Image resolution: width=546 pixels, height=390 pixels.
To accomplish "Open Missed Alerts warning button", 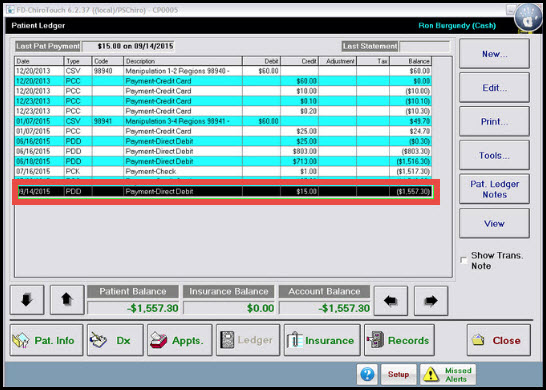I will click(x=448, y=375).
